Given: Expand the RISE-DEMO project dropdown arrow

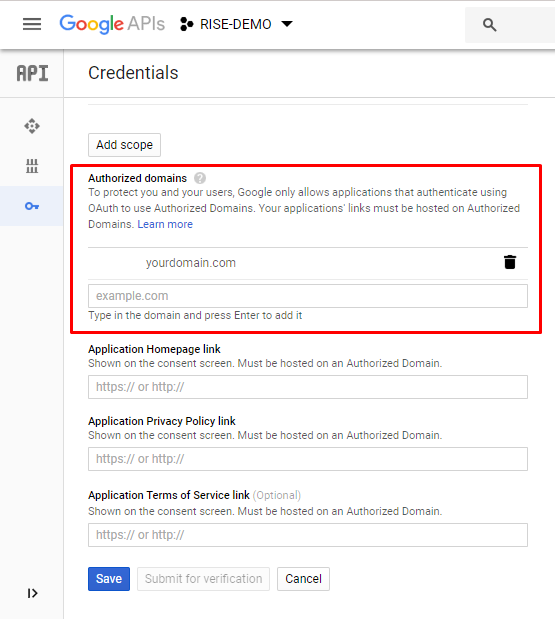Looking at the screenshot, I should [287, 24].
